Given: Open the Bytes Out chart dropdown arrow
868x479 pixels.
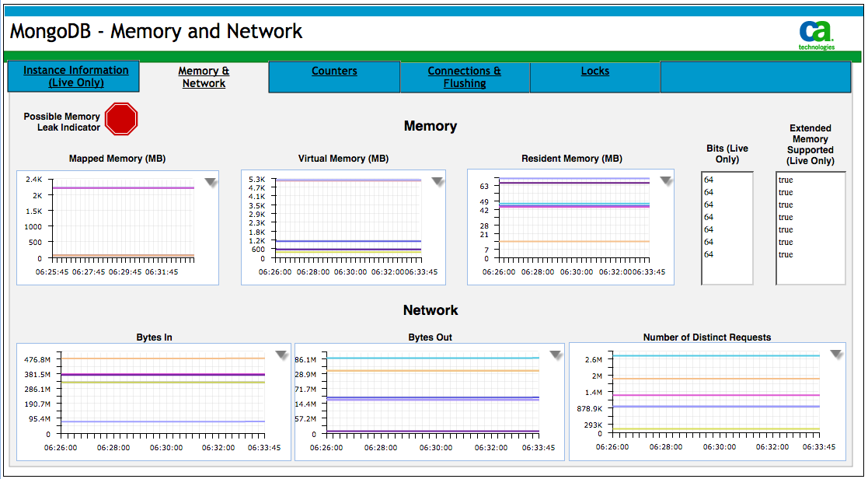Looking at the screenshot, I should pyautogui.click(x=556, y=355).
